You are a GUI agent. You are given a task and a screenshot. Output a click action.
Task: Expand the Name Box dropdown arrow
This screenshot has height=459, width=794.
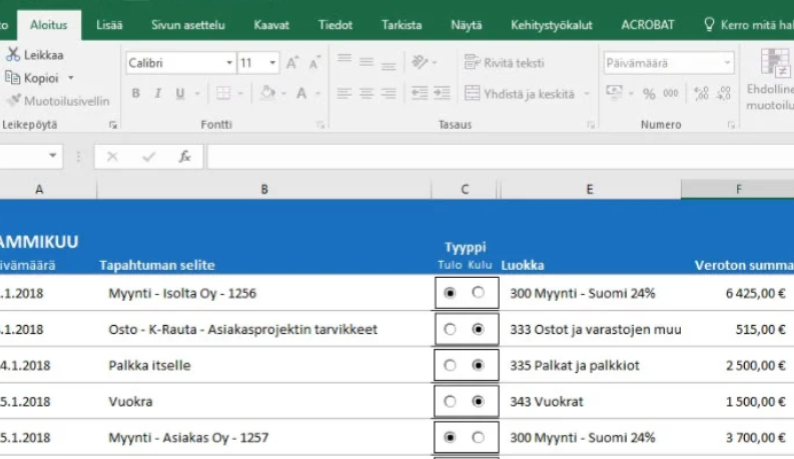click(53, 156)
